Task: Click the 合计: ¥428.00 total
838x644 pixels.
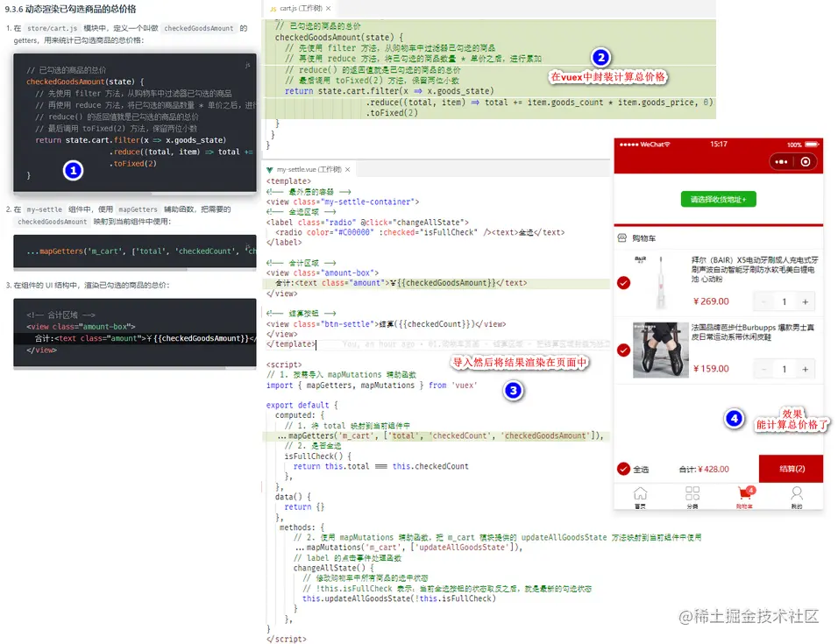Action: pos(704,470)
